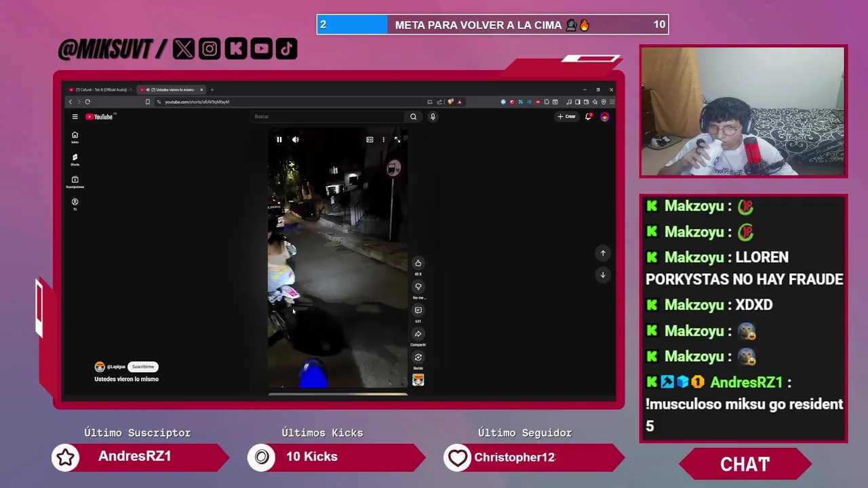Click the Short's progress bar
Image resolution: width=868 pixels, height=488 pixels.
[338, 394]
